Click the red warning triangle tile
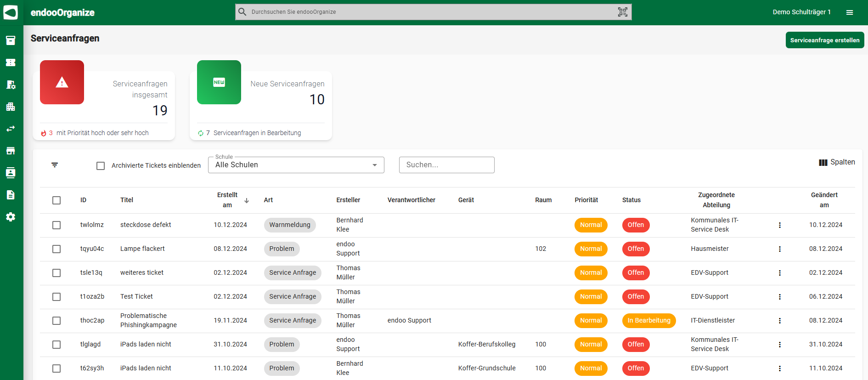 pyautogui.click(x=62, y=82)
